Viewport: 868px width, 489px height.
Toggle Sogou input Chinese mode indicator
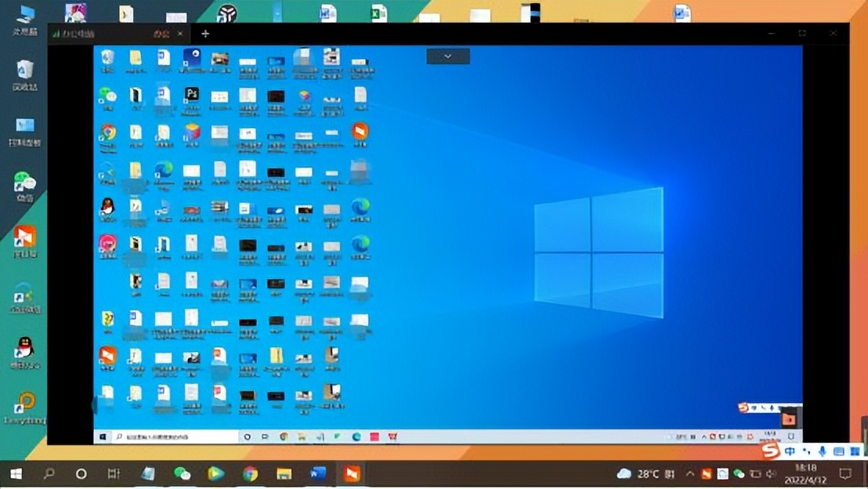coord(790,451)
